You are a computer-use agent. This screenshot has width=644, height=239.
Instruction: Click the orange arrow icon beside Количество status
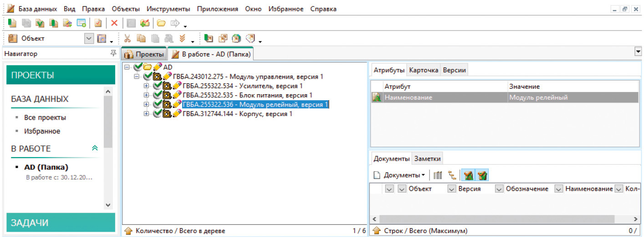click(x=128, y=231)
